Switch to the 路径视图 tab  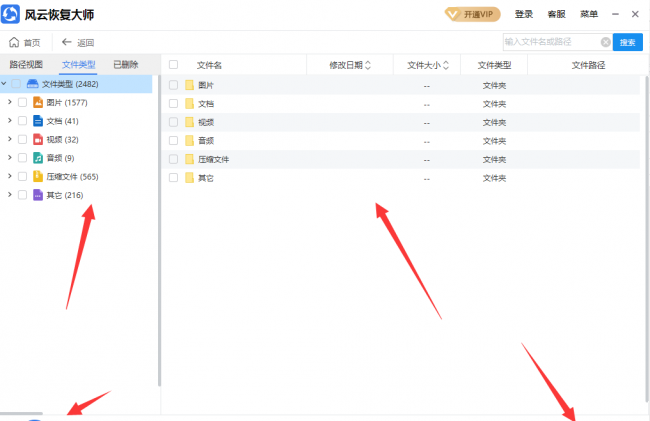[26, 64]
